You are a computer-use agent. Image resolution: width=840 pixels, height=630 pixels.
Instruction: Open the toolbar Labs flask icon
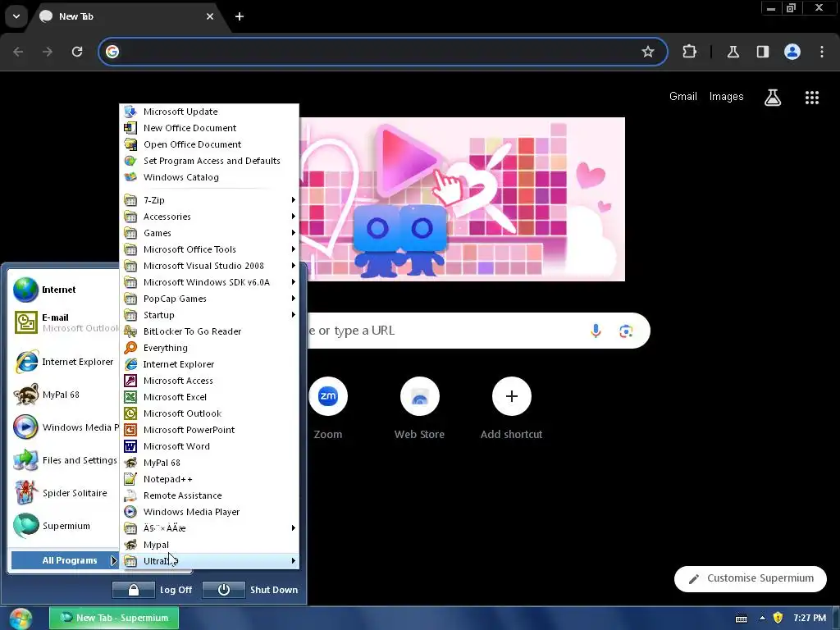(x=733, y=52)
